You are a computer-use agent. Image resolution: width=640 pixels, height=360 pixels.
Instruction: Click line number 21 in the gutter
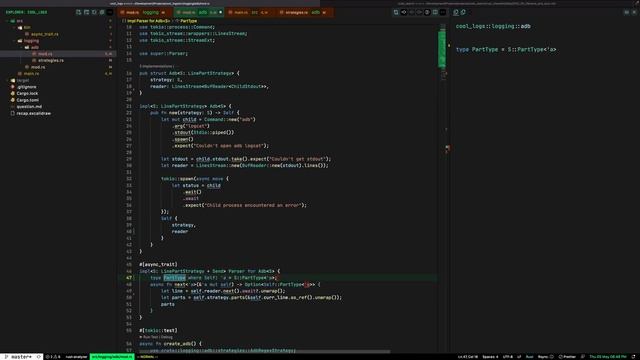129,106
